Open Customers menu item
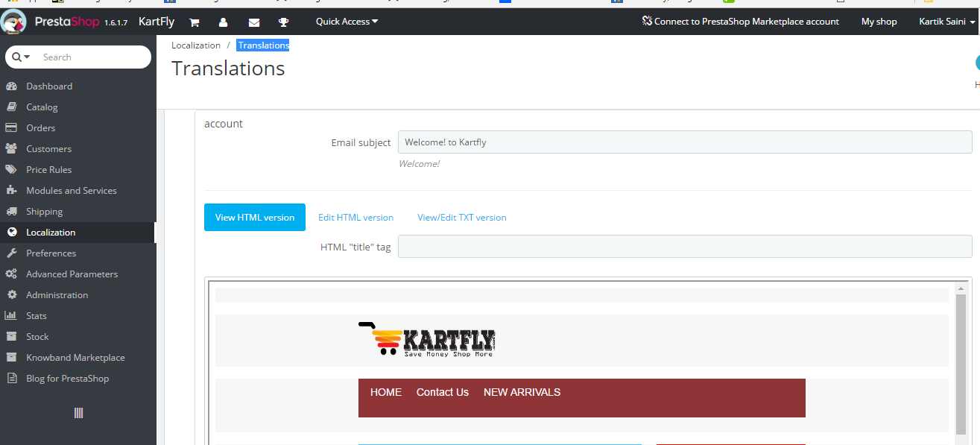980x445 pixels. (49, 149)
